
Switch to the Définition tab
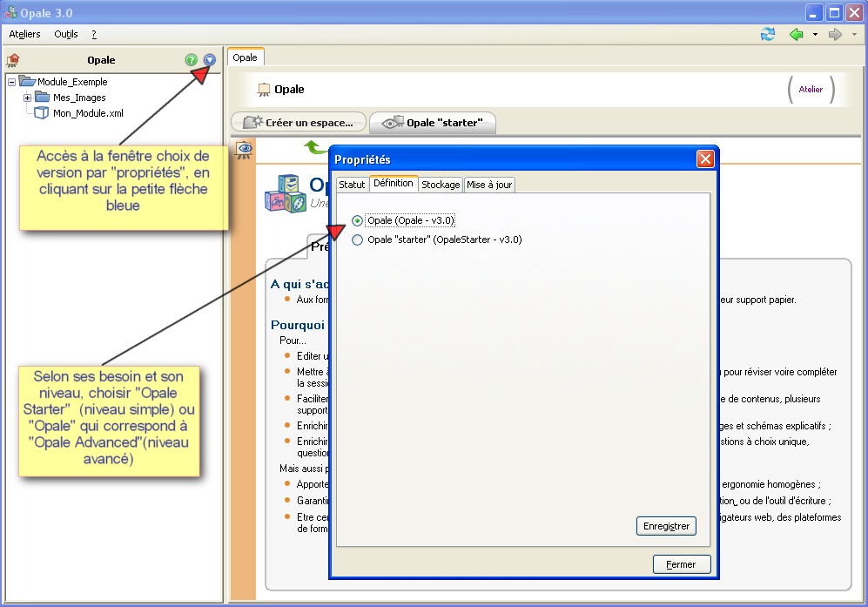(x=393, y=183)
